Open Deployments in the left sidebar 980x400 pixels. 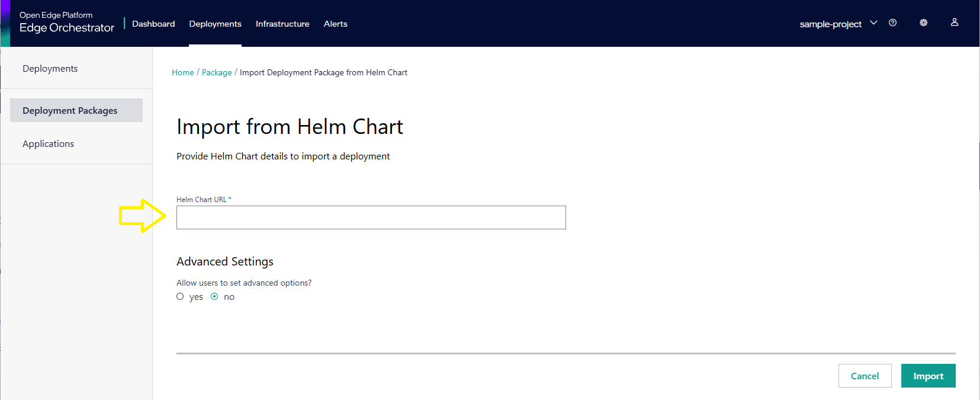(50, 69)
